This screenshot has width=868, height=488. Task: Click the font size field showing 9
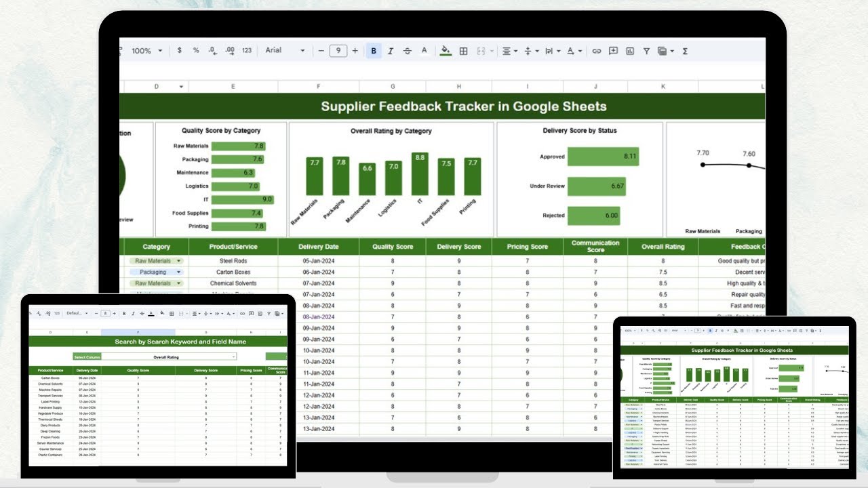click(x=338, y=51)
